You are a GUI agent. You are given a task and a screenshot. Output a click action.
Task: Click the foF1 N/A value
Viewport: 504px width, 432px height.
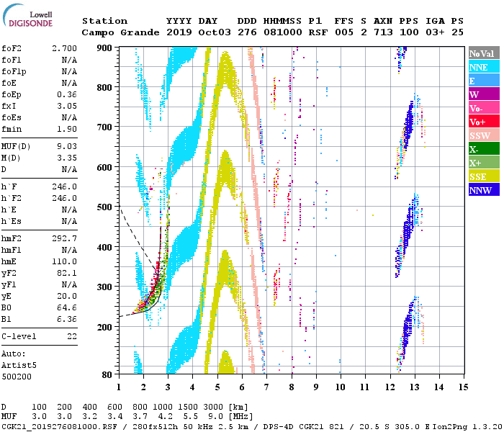[69, 60]
